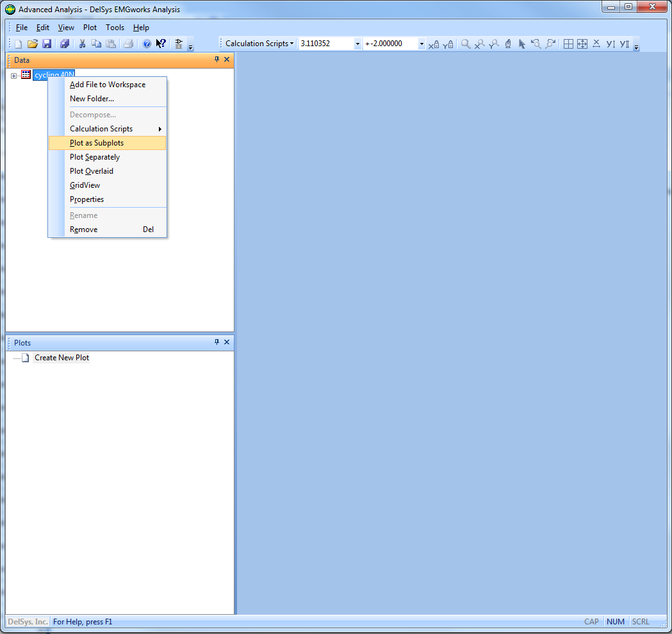Select the hand Pan tool
Screen dimensions: 672x634
point(508,44)
